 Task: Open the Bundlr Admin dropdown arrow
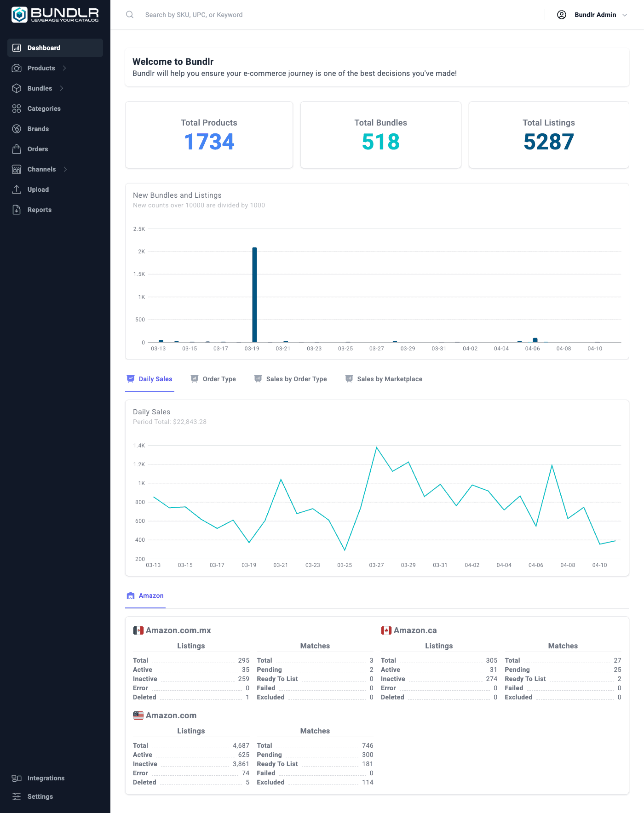(x=625, y=15)
